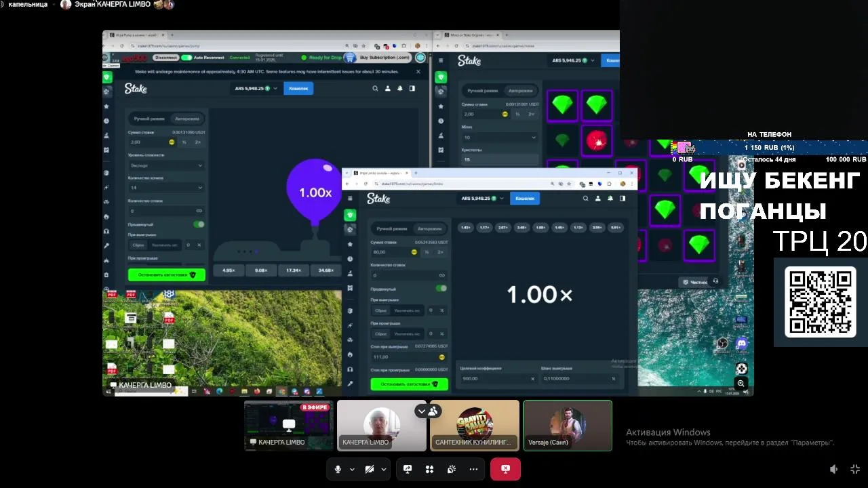Click Кошелек button in Limbo window
The width and height of the screenshot is (868, 488).
526,199
